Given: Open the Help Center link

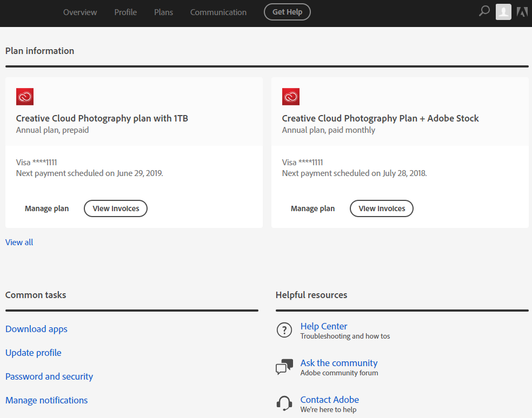Looking at the screenshot, I should click(x=324, y=326).
